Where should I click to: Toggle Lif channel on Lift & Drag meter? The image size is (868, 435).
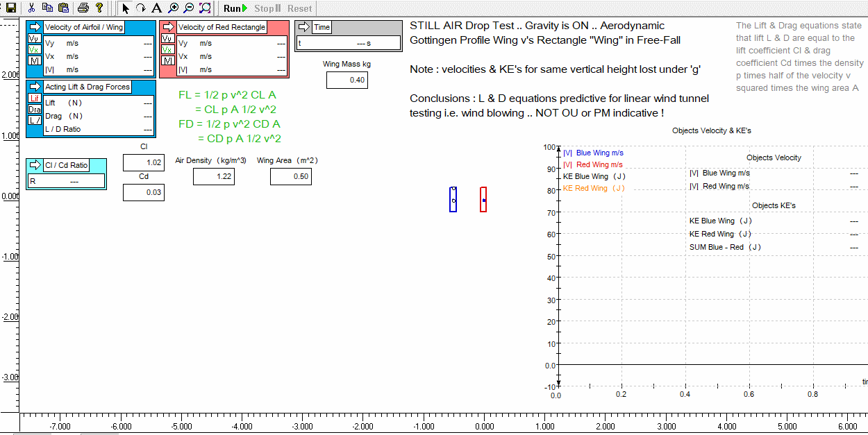34,99
